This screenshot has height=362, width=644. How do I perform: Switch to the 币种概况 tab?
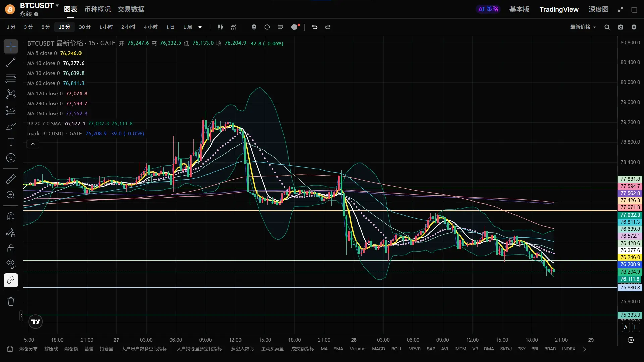point(97,9)
